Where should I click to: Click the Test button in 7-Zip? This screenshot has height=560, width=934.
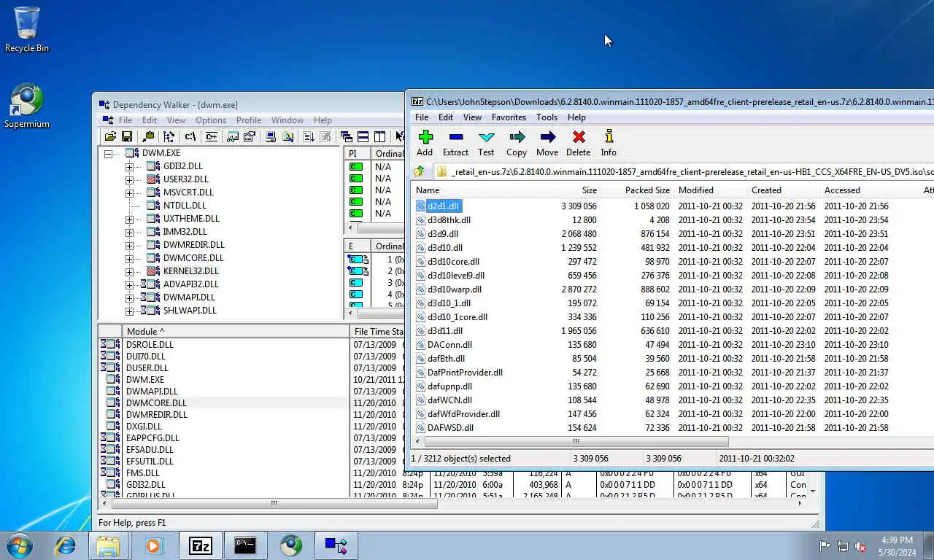tap(486, 143)
